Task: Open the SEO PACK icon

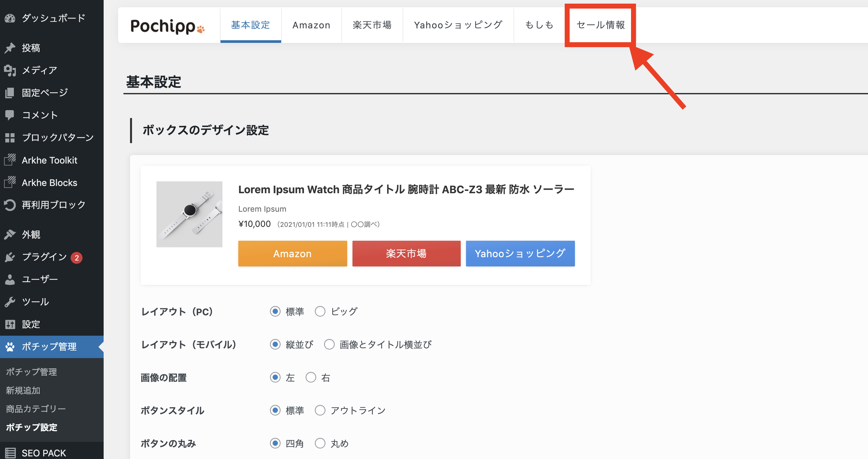Action: [10, 453]
